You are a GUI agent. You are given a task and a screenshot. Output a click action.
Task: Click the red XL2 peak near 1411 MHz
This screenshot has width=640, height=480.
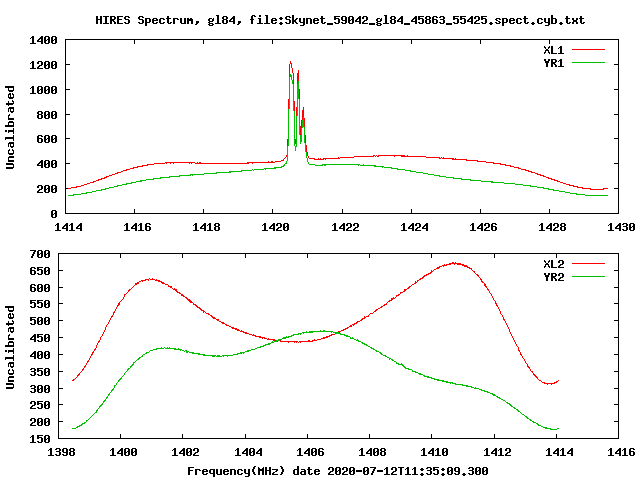(x=454, y=263)
